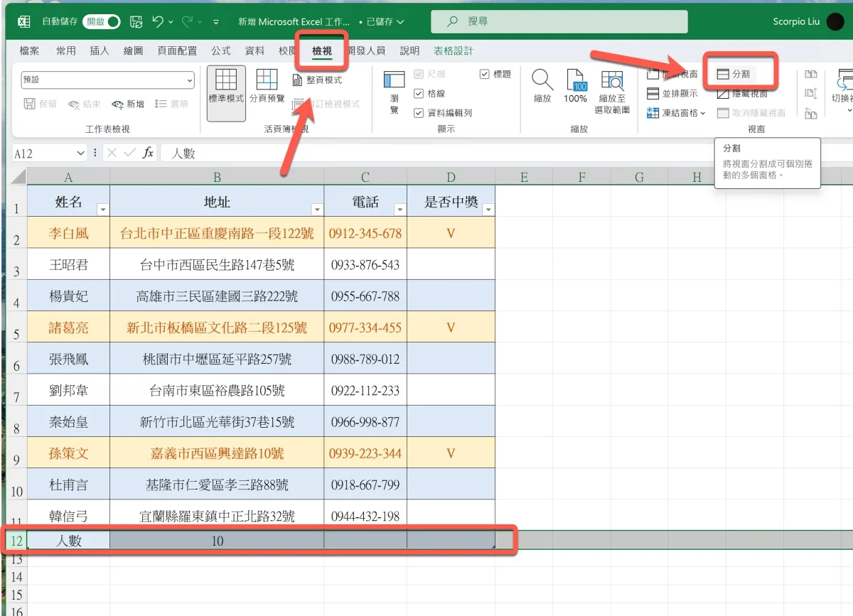
Task: Switch to the 表格設計 tab
Action: point(453,51)
